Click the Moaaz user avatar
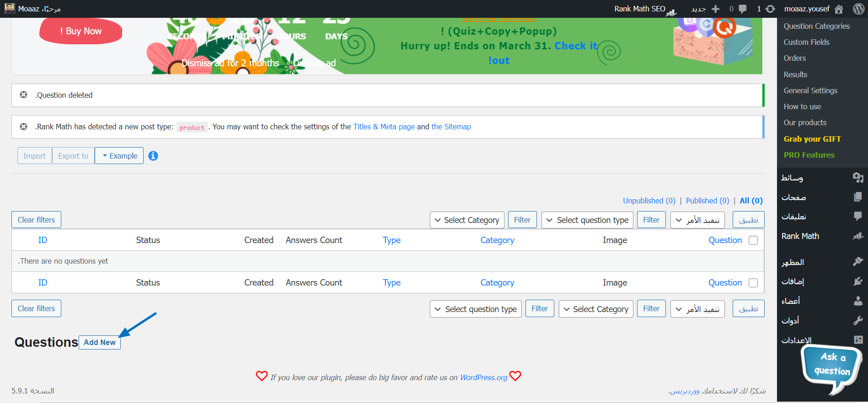868x403 pixels. (x=10, y=8)
